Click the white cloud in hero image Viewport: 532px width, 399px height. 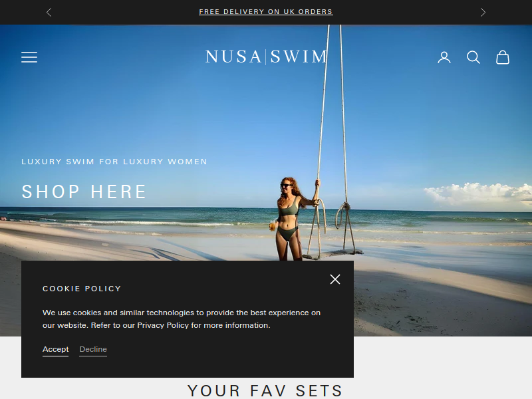click(x=478, y=194)
